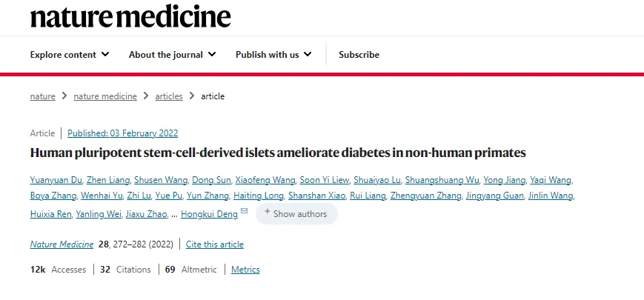The image size is (644, 300).
Task: Click the plus icon in Show authors
Action: point(267,213)
